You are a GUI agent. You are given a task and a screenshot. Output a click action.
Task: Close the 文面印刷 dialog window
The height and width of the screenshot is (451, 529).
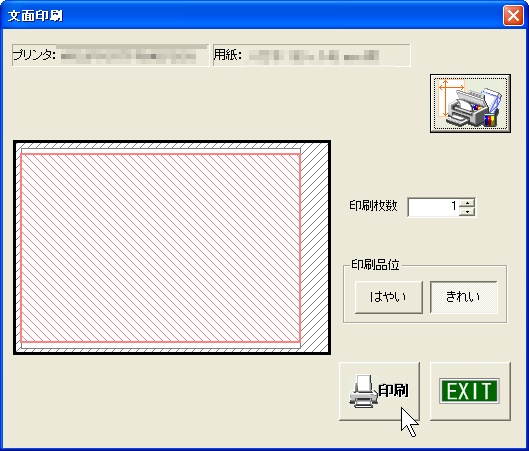coord(513,16)
